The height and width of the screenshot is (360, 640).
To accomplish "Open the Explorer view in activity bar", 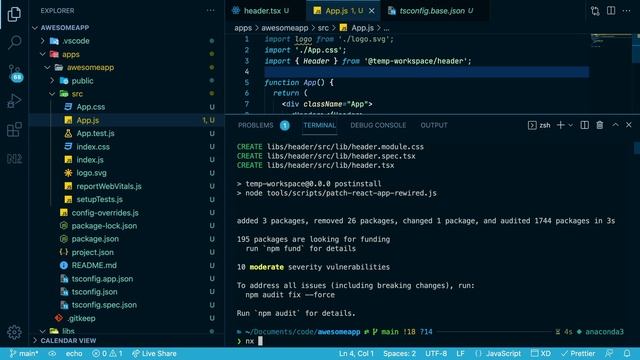I will click(x=14, y=14).
